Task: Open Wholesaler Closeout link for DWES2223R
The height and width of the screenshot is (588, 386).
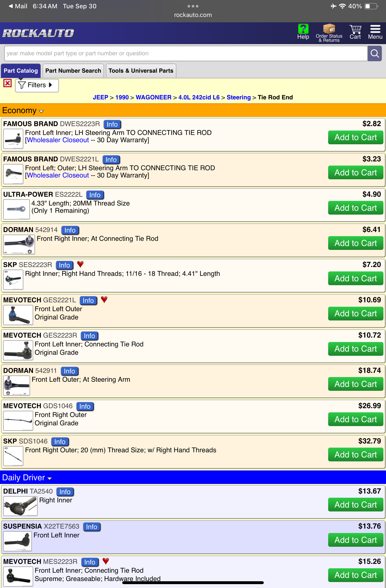Action: 58,140
